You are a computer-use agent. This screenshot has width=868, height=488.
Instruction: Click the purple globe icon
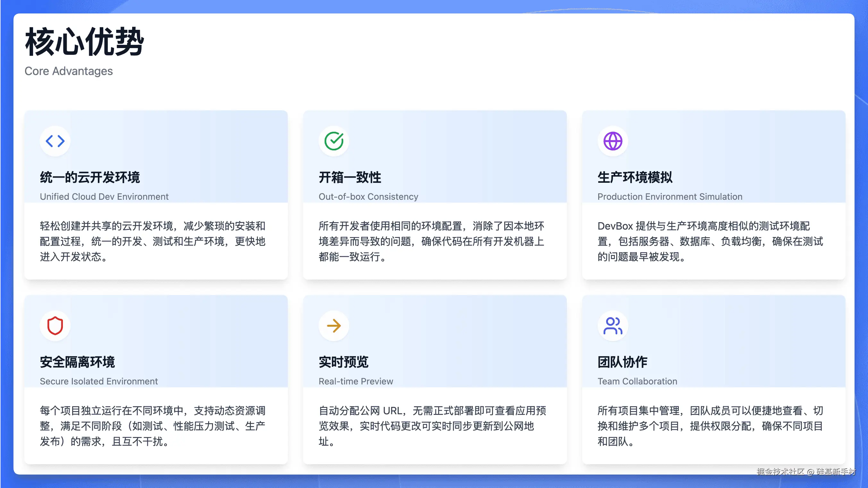pyautogui.click(x=613, y=141)
